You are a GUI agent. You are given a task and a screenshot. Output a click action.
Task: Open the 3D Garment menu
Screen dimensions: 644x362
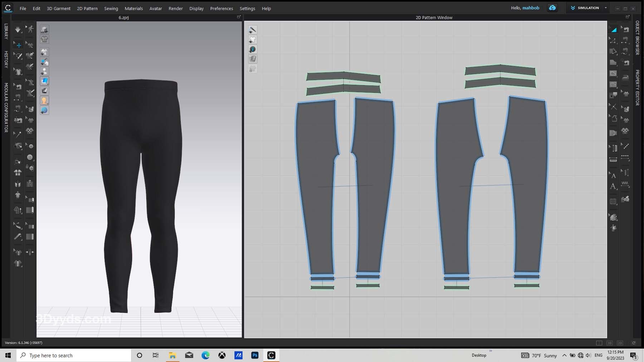click(x=58, y=8)
